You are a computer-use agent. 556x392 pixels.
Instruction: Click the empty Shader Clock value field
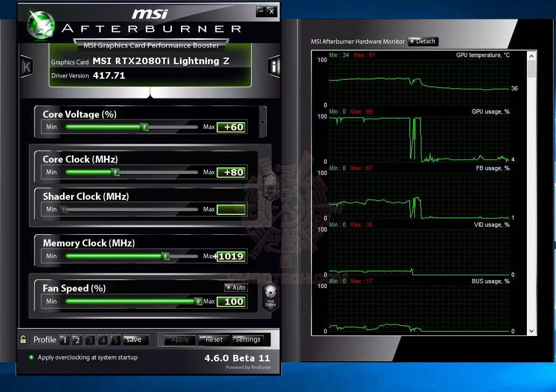231,209
